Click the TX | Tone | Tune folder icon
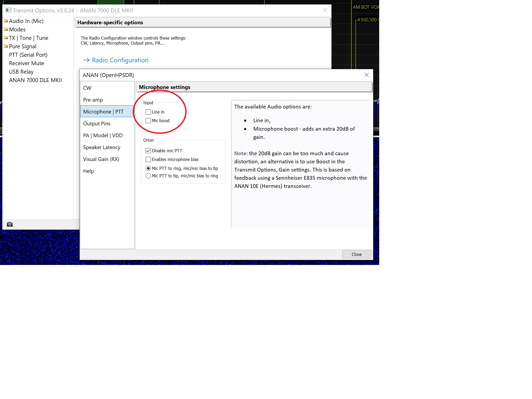The height and width of the screenshot is (399, 532). [6, 38]
